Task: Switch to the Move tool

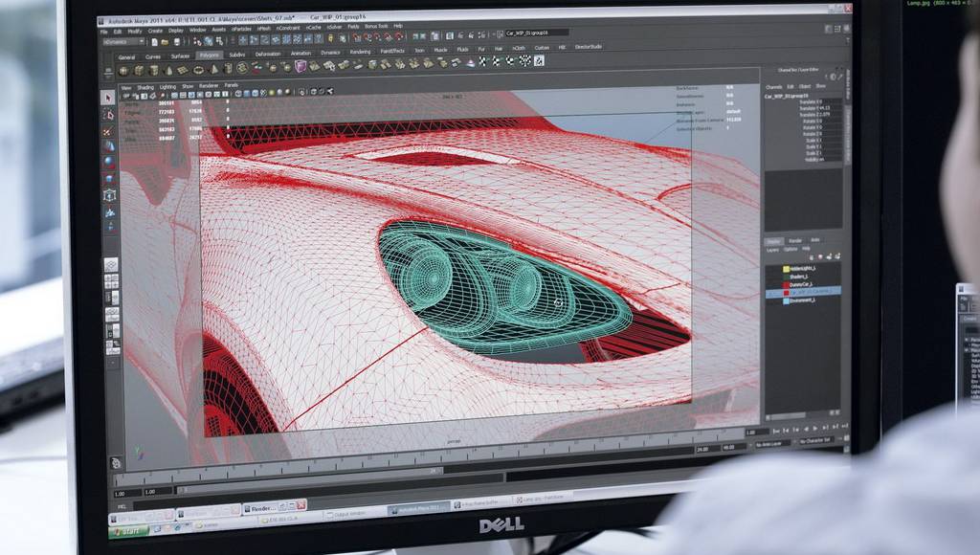Action: pos(109,146)
